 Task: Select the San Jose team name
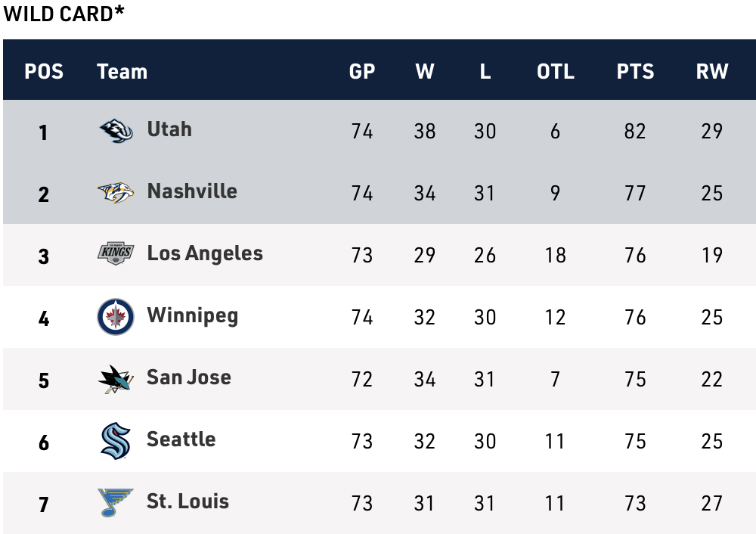(x=189, y=377)
